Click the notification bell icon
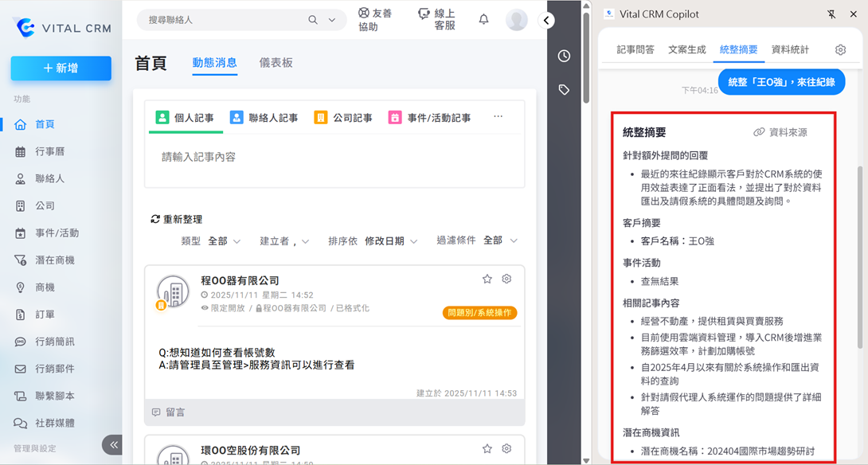Screen dimensions: 868x465 click(483, 20)
